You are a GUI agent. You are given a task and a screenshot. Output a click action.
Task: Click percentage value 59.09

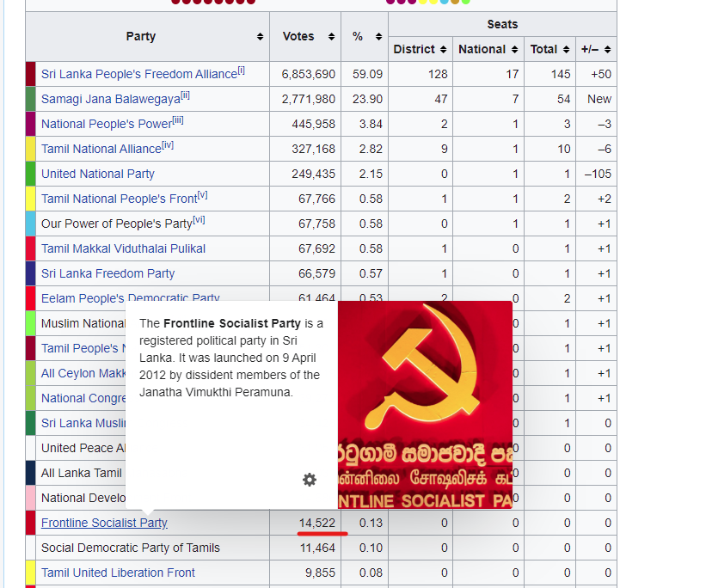click(x=367, y=74)
